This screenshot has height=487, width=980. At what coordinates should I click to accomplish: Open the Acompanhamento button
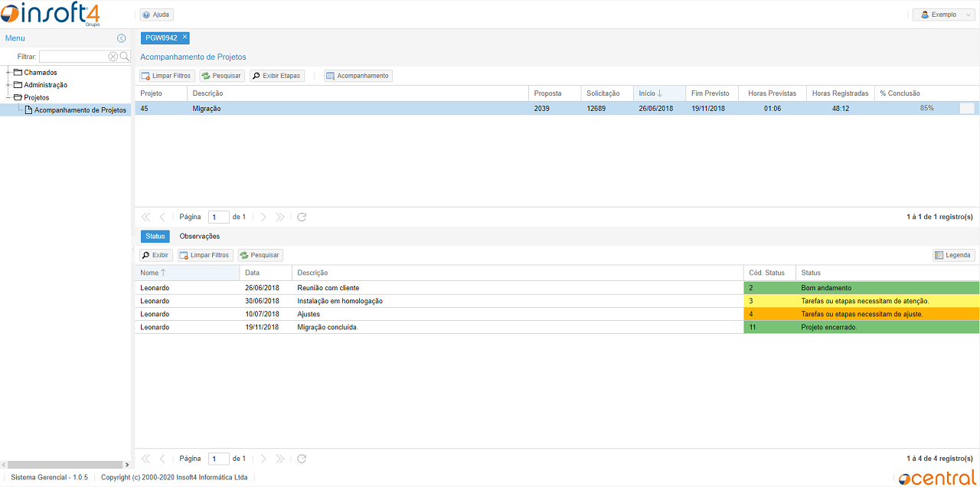358,76
